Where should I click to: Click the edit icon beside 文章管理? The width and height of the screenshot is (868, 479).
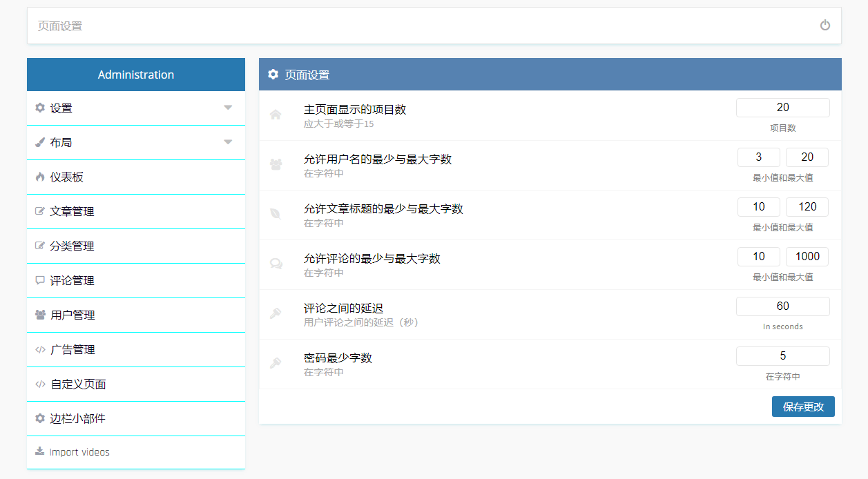[x=40, y=211]
